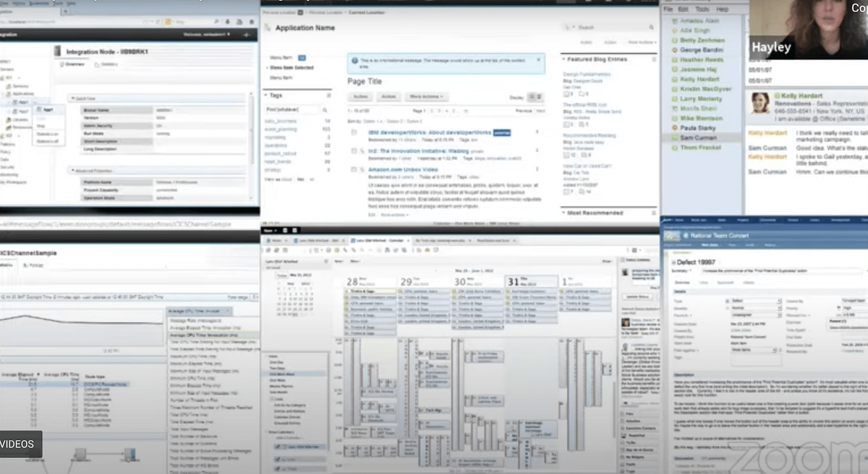Click the Search field in Application Name header

609,27
